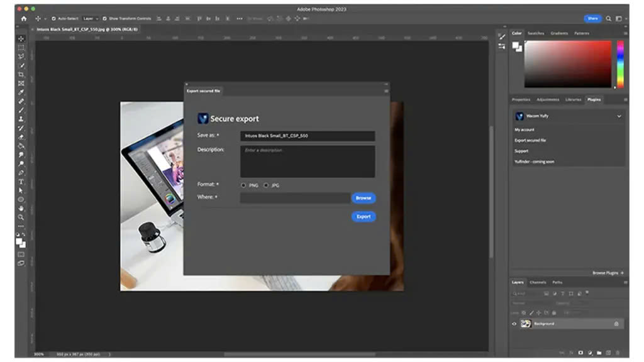
Task: Hide the Background layer with eye icon
Action: 514,324
